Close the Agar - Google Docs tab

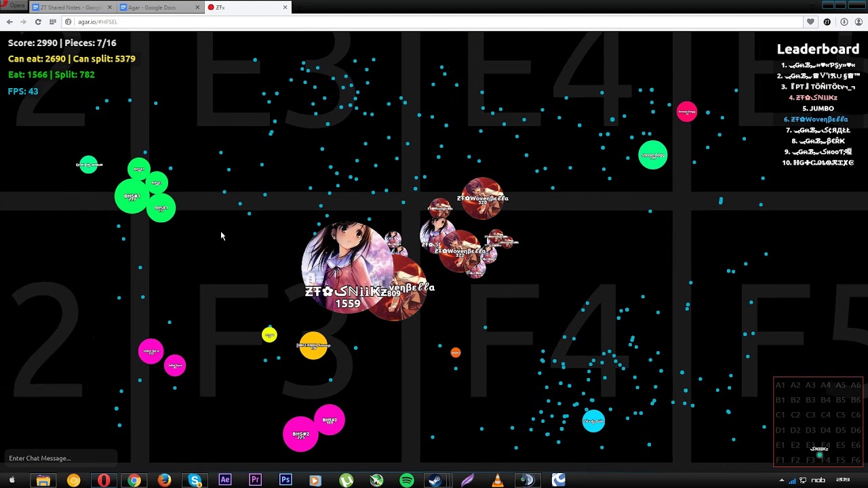click(198, 7)
